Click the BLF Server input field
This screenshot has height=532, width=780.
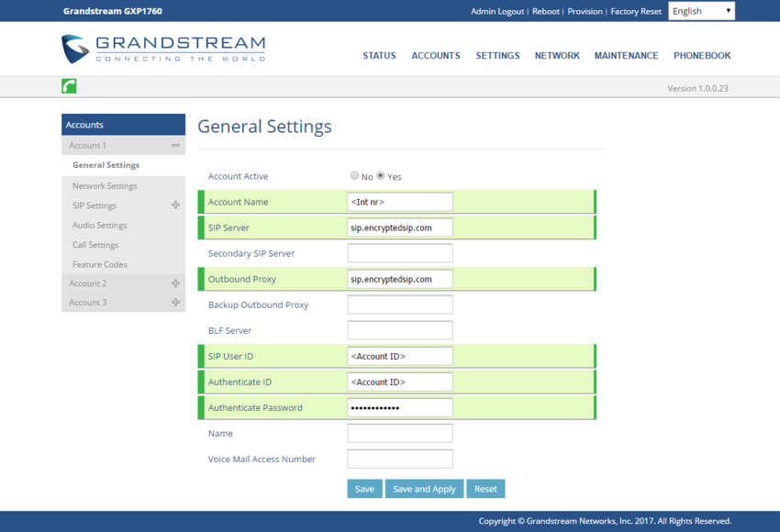(400, 330)
